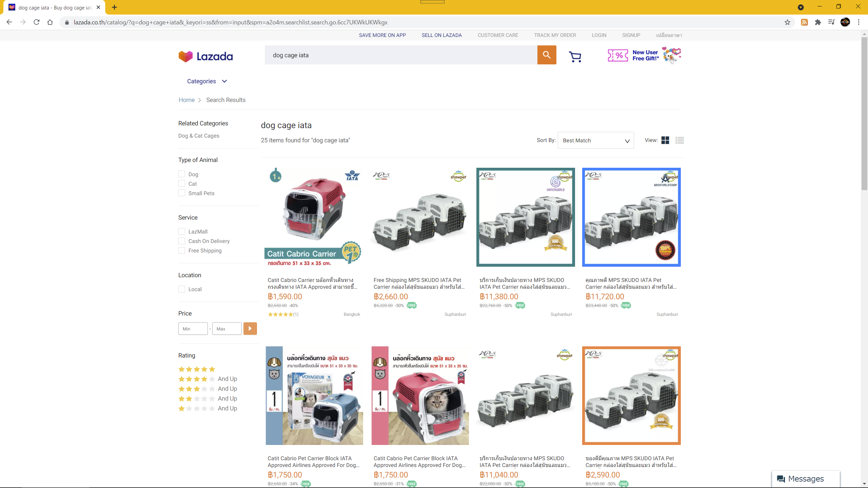Open orange-bordered MPS SKUDO thumbnail
The width and height of the screenshot is (868, 488).
click(631, 395)
